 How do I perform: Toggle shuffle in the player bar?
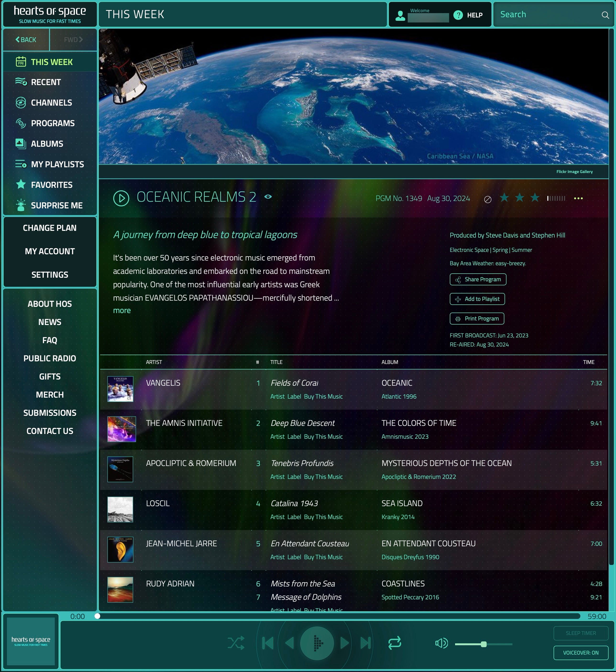[x=236, y=643]
